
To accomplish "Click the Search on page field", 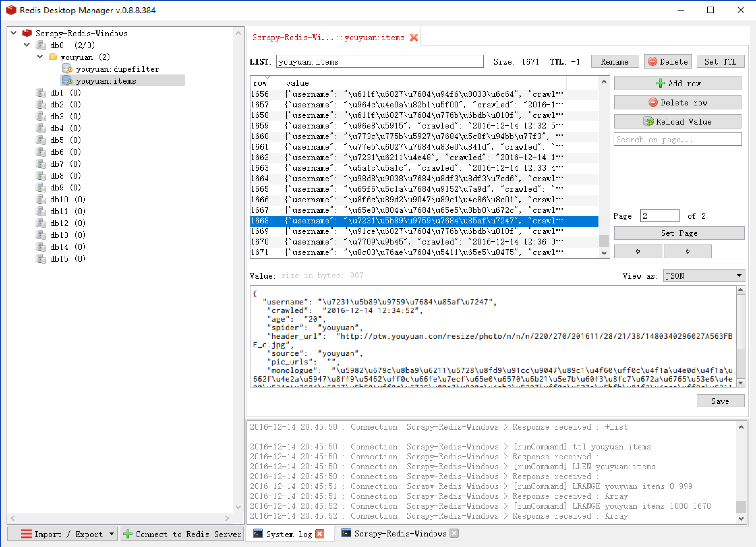I will pyautogui.click(x=677, y=139).
